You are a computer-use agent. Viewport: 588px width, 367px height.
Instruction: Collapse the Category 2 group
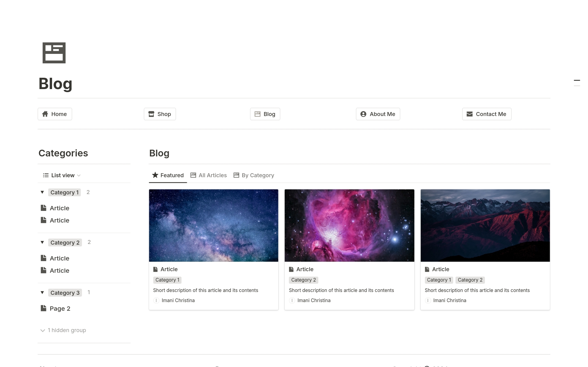[x=42, y=242]
